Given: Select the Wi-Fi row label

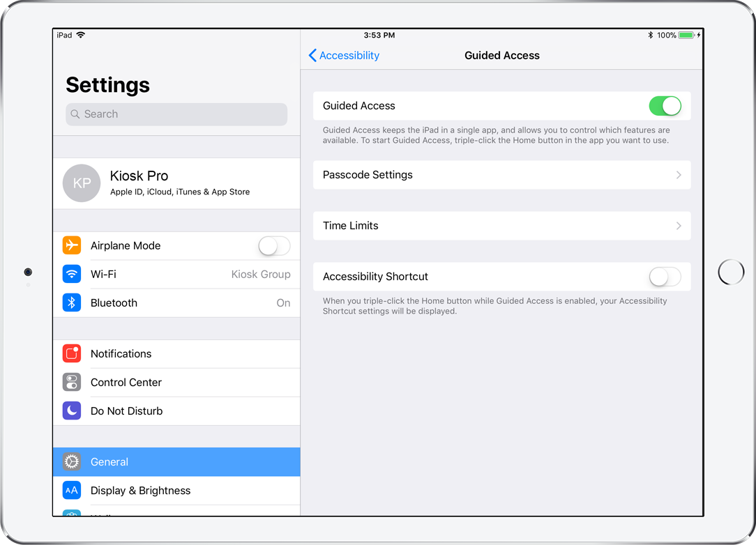Looking at the screenshot, I should click(x=103, y=274).
